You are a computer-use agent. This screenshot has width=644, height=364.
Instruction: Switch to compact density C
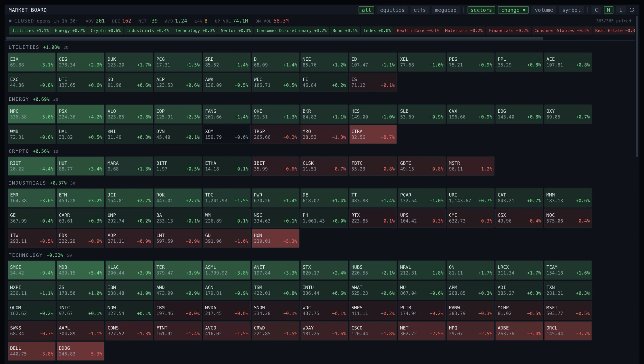tap(596, 10)
